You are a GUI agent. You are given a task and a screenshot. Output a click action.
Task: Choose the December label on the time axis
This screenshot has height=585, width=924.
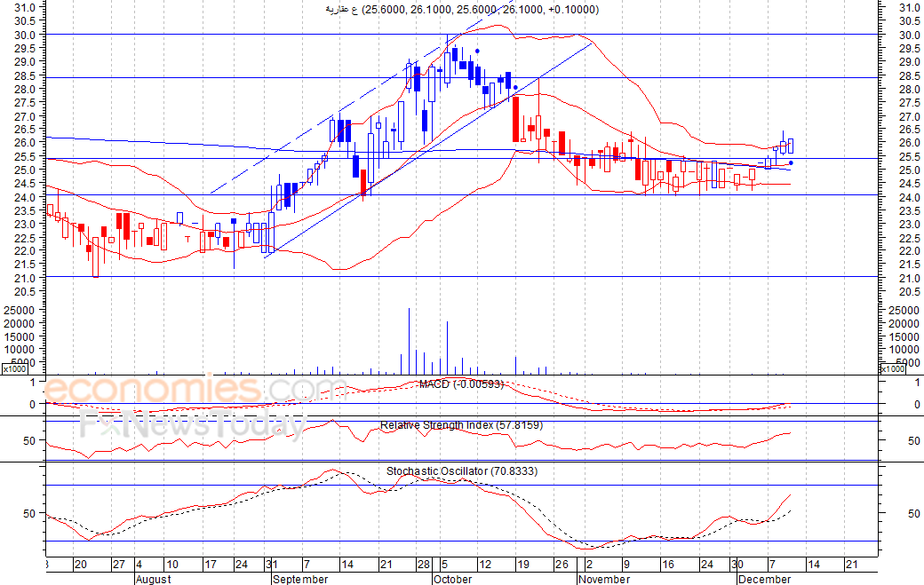764,579
